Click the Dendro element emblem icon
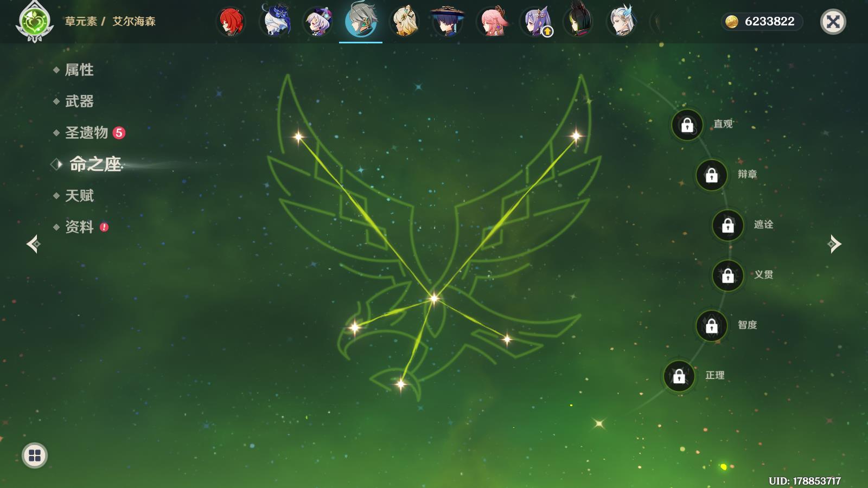This screenshot has width=868, height=488. (x=35, y=22)
